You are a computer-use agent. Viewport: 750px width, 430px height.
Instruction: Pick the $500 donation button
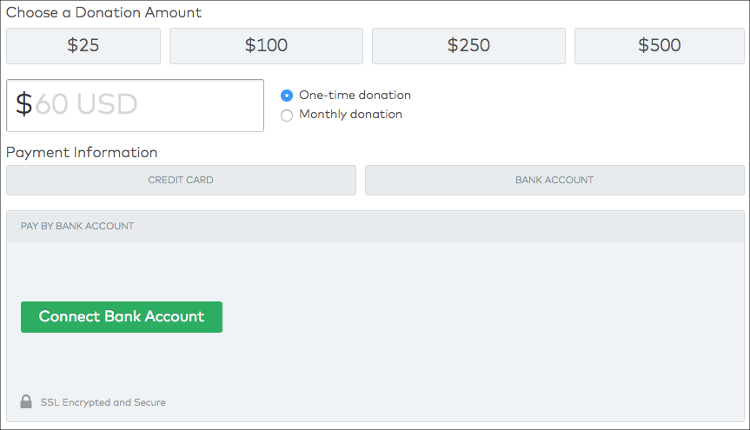point(659,46)
